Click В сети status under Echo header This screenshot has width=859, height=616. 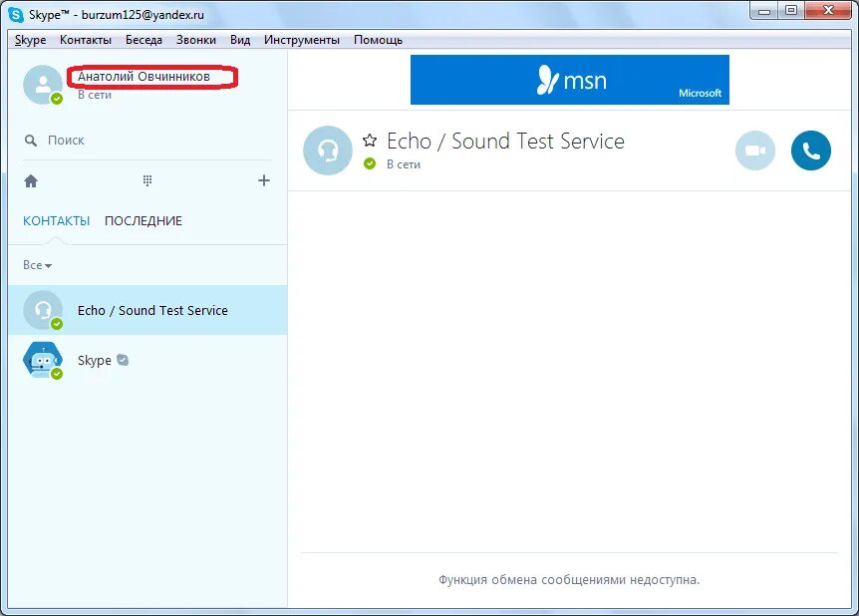point(404,163)
